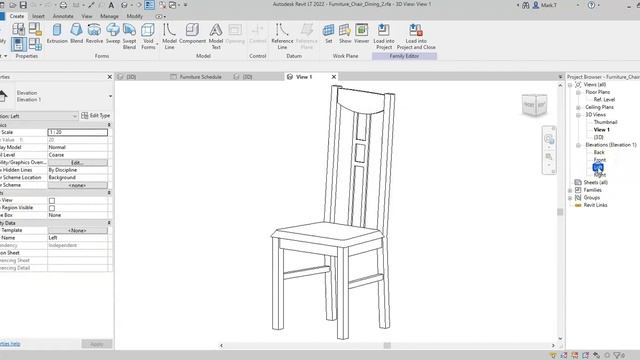Screen dimensions: 640x360
Task: Open the Annotate ribbon tab
Action: tap(63, 16)
